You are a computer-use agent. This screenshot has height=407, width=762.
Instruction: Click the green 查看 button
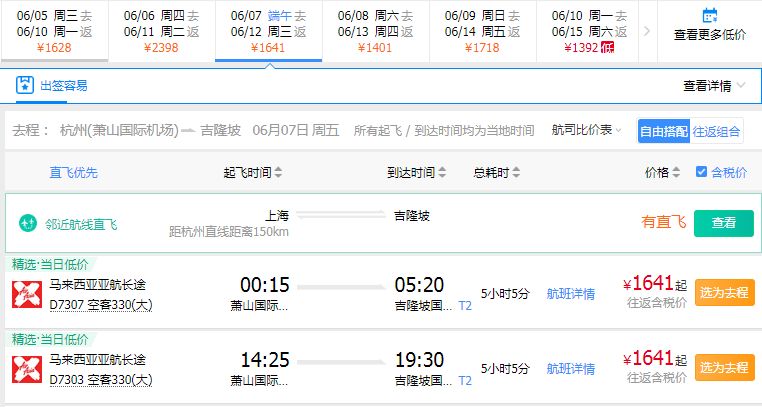724,223
